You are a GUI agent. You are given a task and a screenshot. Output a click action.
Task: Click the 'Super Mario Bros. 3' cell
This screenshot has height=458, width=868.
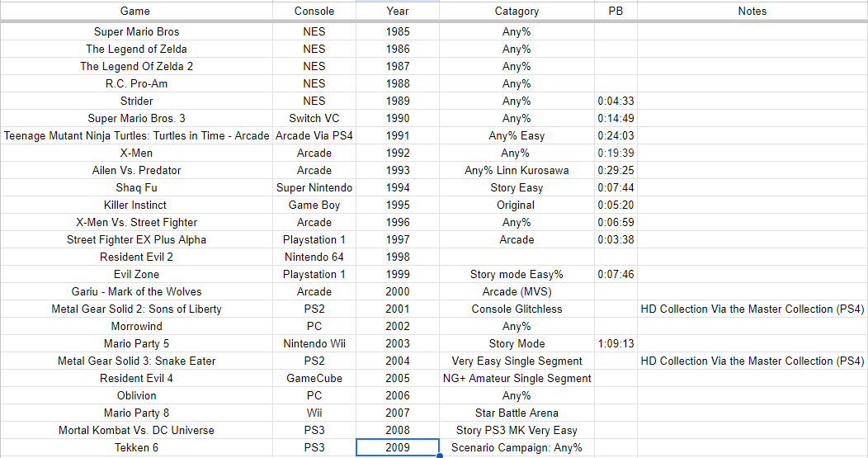tap(136, 119)
